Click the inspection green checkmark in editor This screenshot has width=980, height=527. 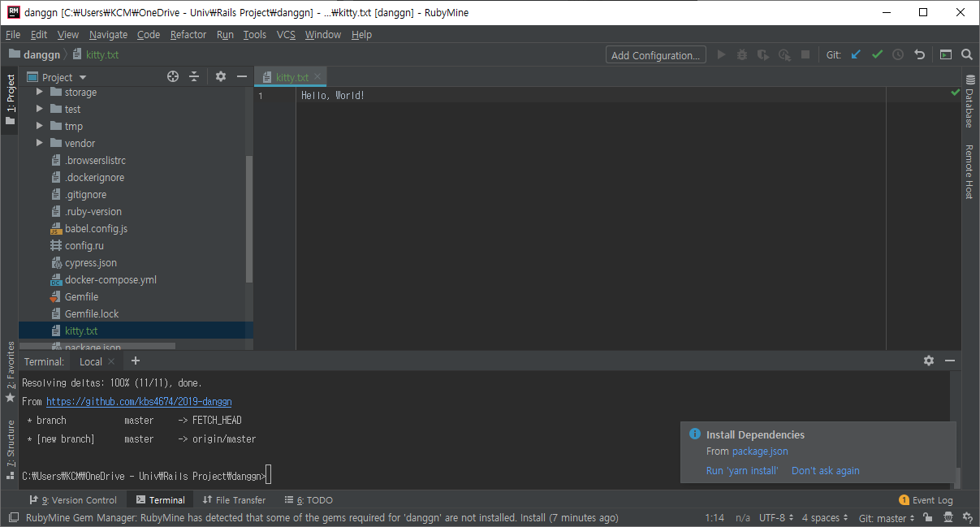tap(955, 93)
